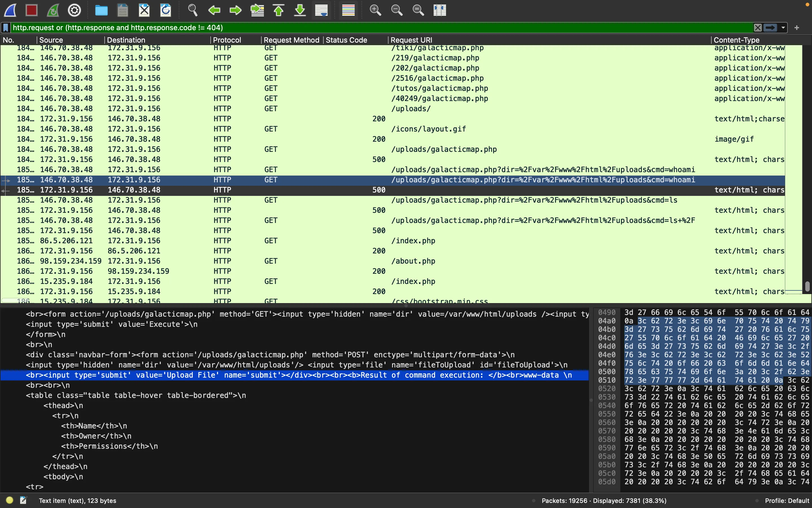Open capture file properties status bar icon

click(23, 500)
